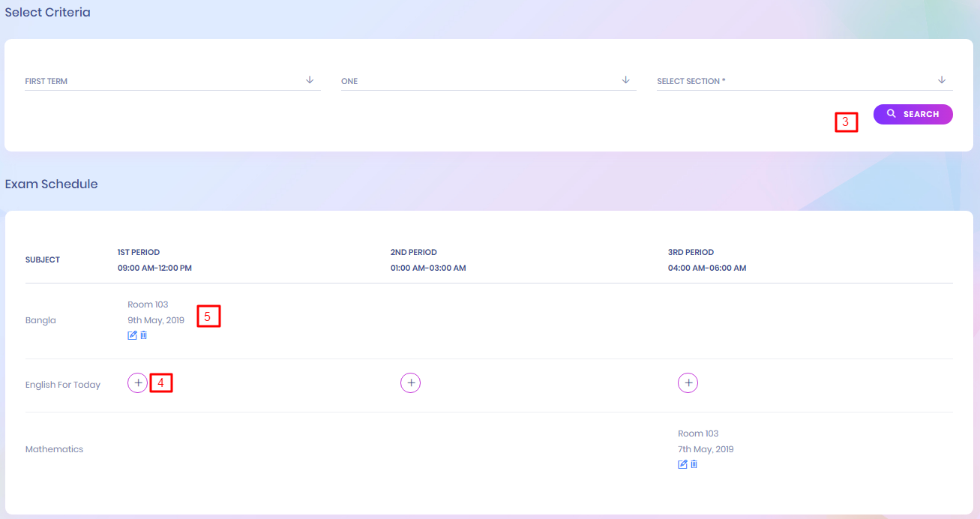Image resolution: width=980 pixels, height=519 pixels.
Task: Click the arrow on Select Section field
Action: tap(942, 80)
